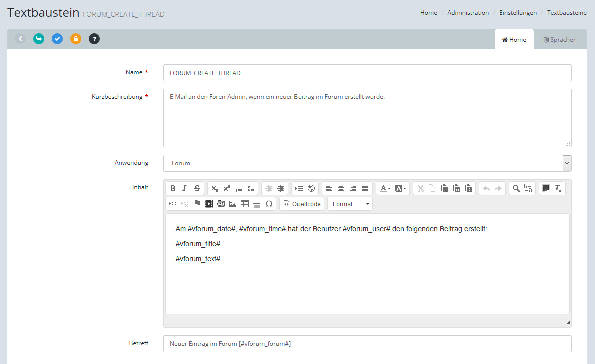Toggle strikethrough formatting

(x=197, y=188)
